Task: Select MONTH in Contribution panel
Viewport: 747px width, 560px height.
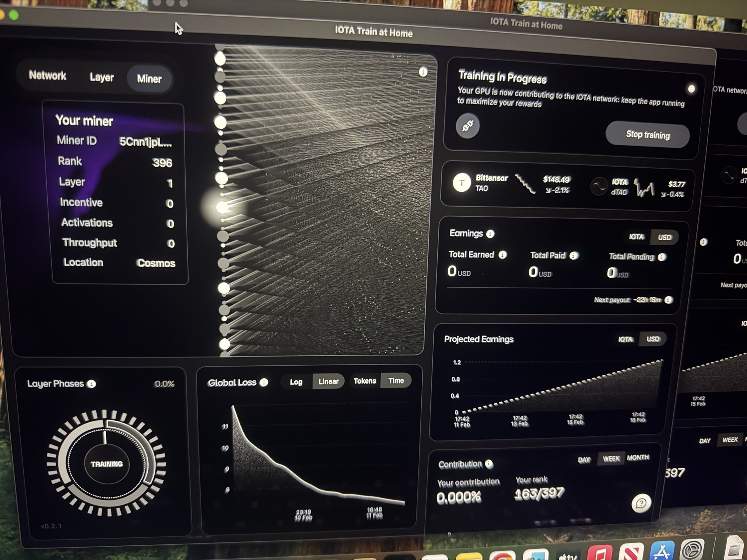Action: (x=638, y=458)
